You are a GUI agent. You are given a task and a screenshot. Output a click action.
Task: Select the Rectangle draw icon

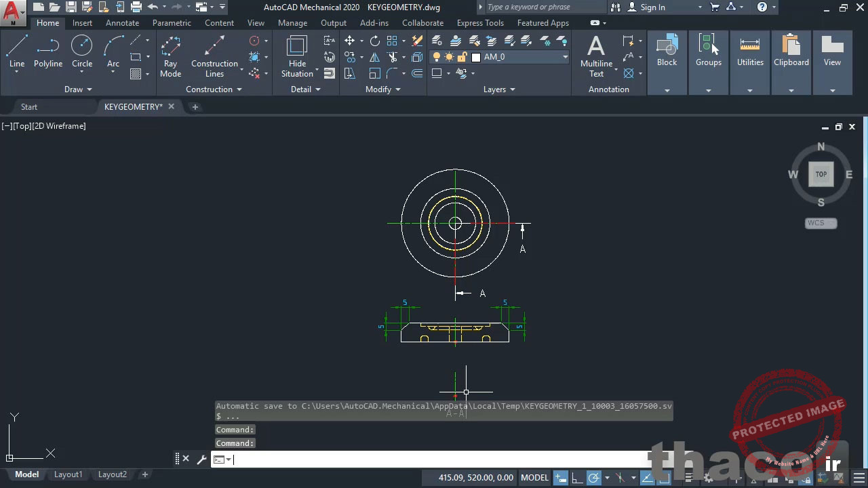click(136, 57)
